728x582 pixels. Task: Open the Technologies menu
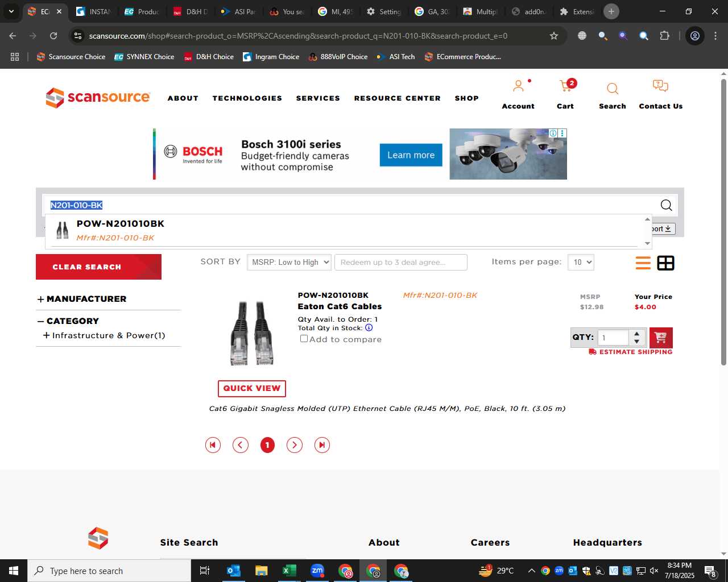click(x=247, y=98)
